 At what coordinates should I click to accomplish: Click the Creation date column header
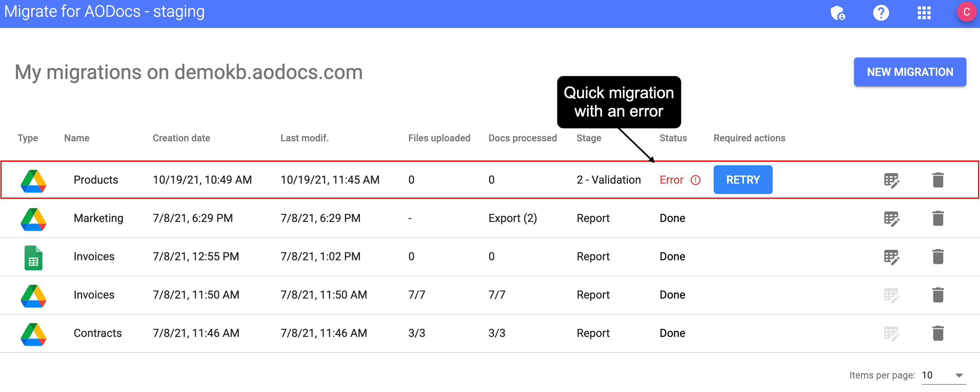[x=181, y=138]
